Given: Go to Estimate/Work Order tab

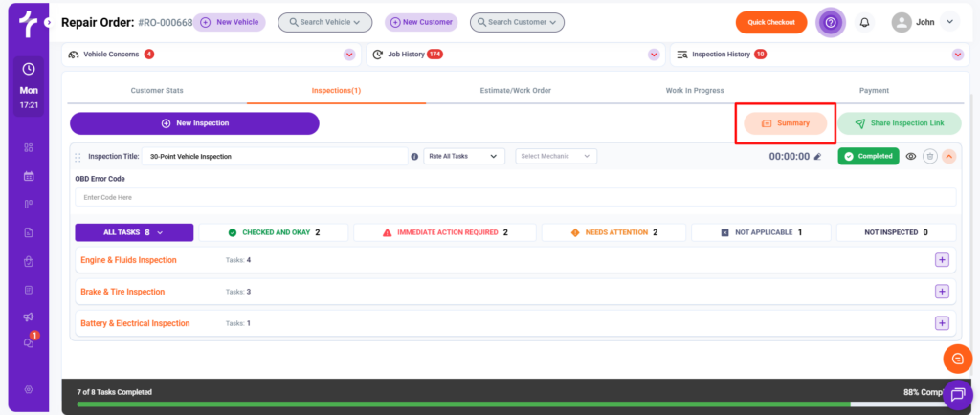Looking at the screenshot, I should coord(516,91).
